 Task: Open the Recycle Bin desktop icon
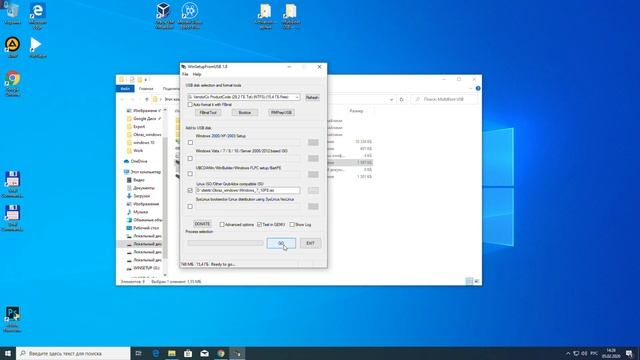[x=12, y=13]
